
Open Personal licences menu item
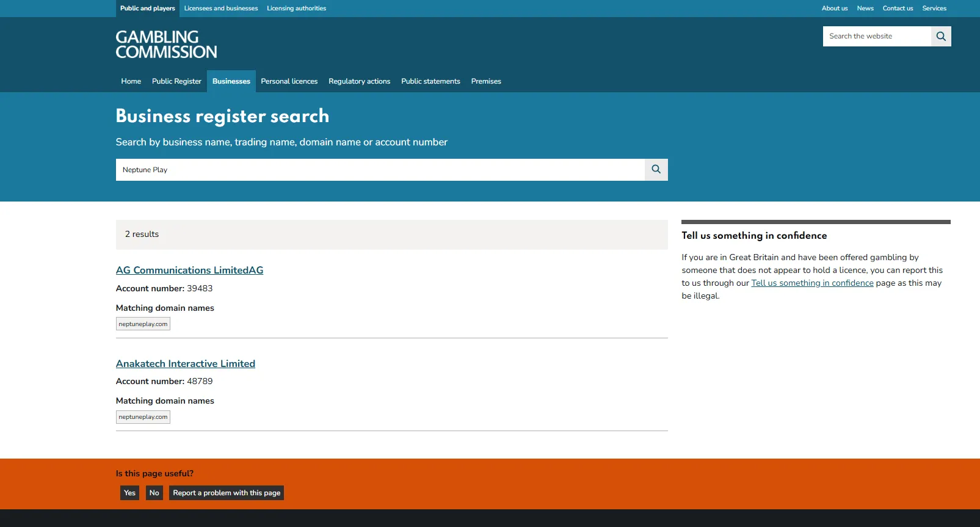click(289, 81)
